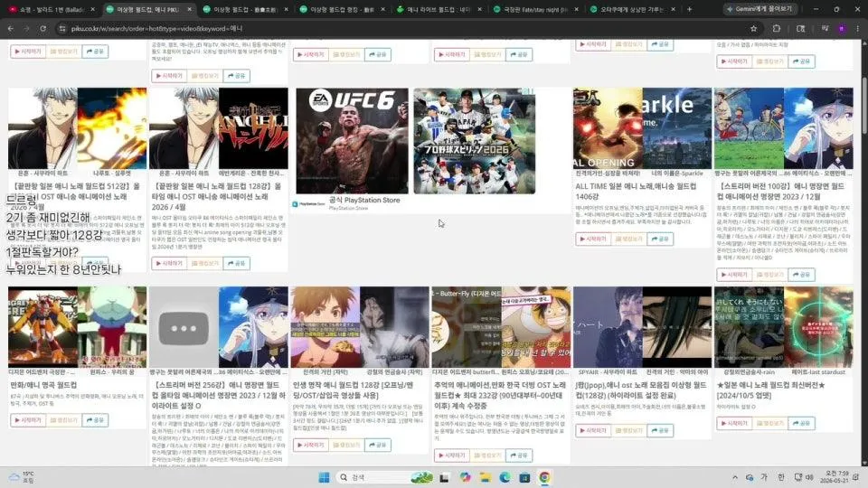Screen dimensions: 868x488
Task: Open the 원피스 루피 thumbnail in 추억의 애니메이션 card
Action: 536,327
